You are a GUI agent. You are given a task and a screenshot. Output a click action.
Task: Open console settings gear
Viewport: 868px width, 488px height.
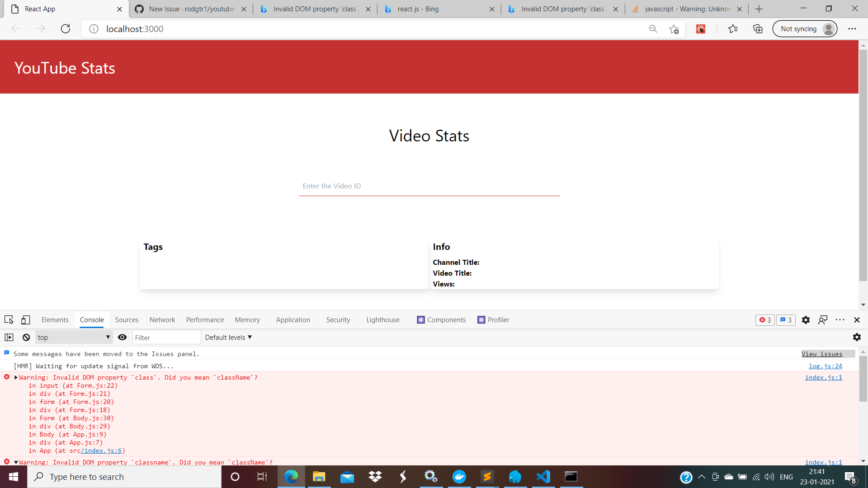click(x=857, y=337)
